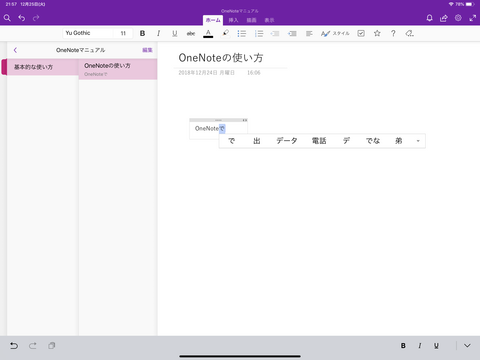
Task: Add star tag to note
Action: 377,33
